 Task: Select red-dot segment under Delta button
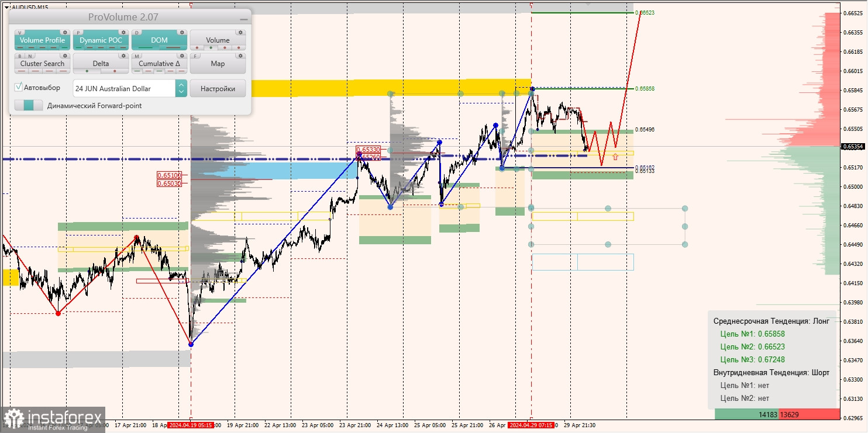click(115, 71)
